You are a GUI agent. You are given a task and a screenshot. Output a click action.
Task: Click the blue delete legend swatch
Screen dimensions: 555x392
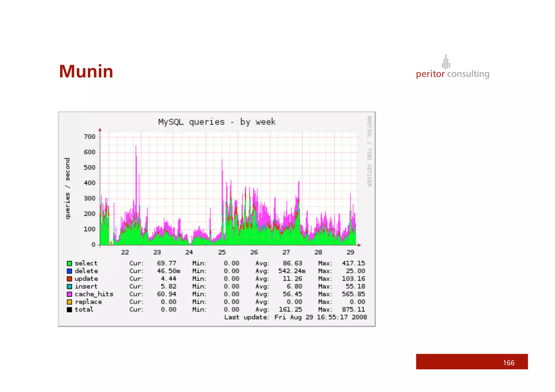(x=69, y=271)
